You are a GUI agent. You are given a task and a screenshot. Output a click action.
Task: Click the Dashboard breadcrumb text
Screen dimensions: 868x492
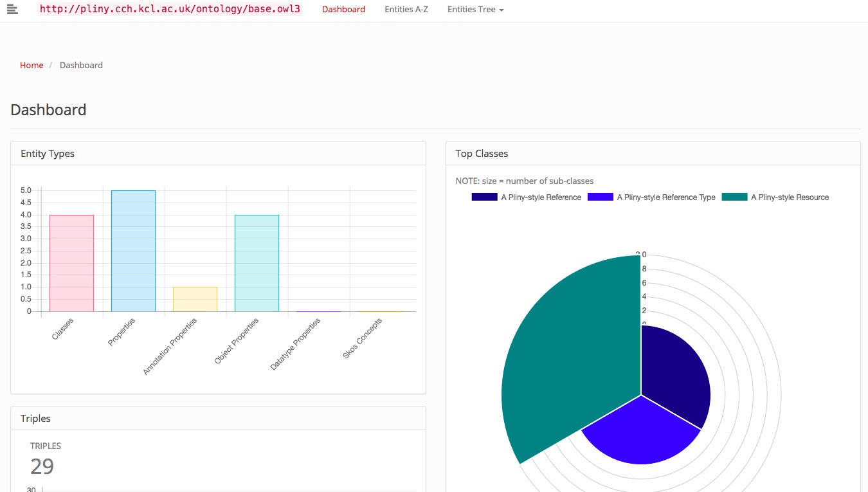click(81, 65)
